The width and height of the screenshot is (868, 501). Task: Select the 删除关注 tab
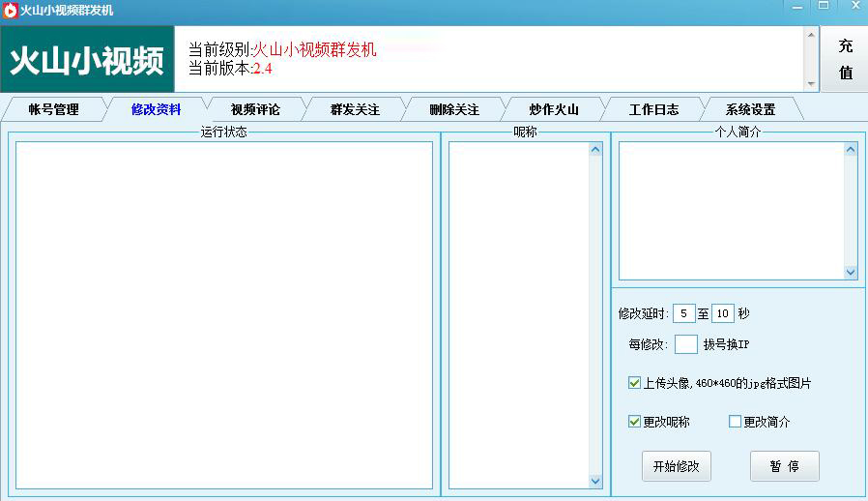(x=454, y=109)
